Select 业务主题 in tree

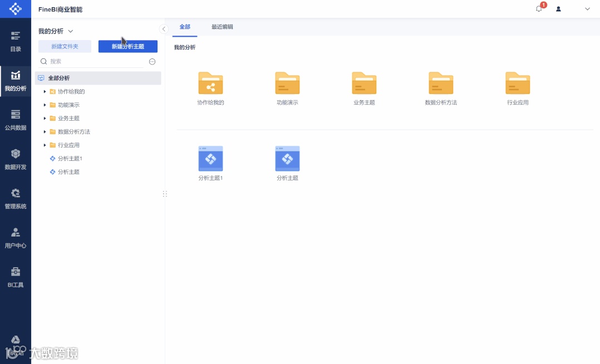click(68, 118)
